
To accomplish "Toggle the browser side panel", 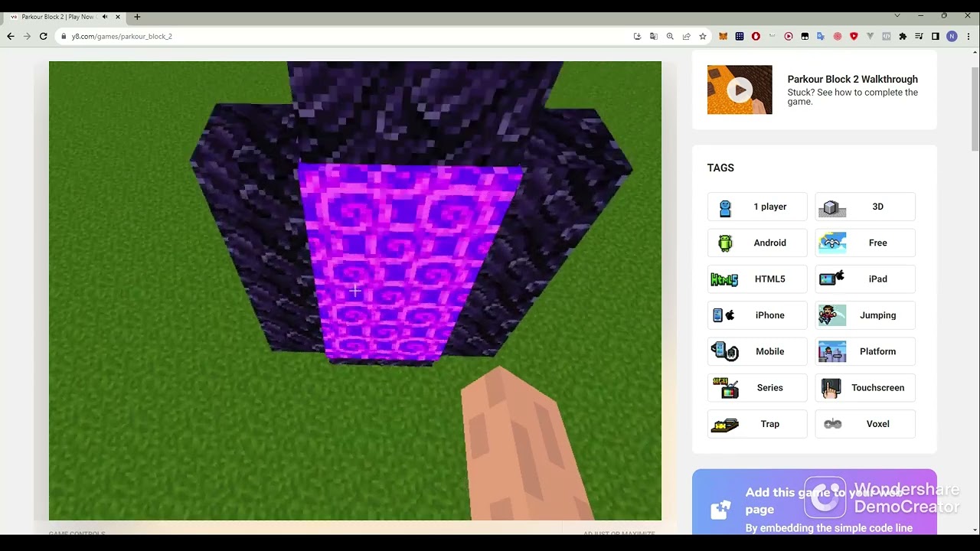I will pos(936,36).
